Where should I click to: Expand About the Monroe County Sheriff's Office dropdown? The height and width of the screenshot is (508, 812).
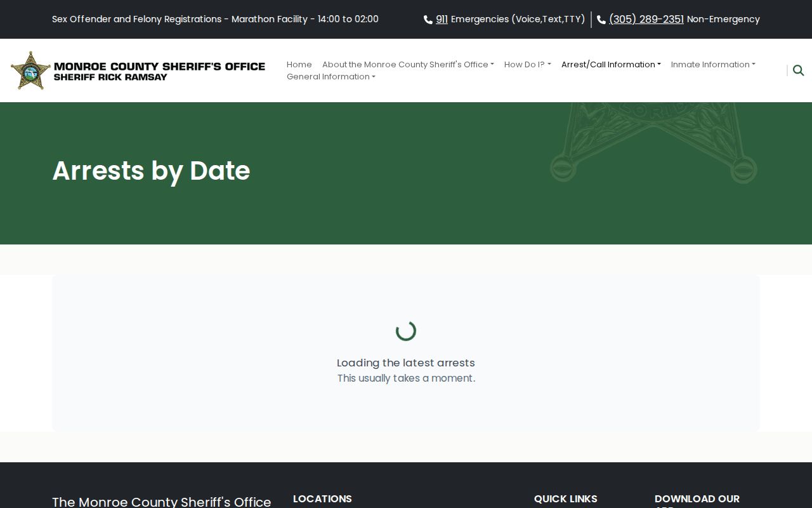point(408,64)
